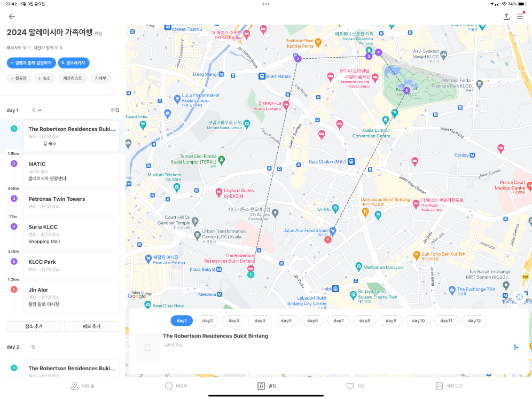Tap Ceylonz Suites by EXSIM hotel pin
Image resolution: width=532 pixels, height=399 pixels.
219,193
